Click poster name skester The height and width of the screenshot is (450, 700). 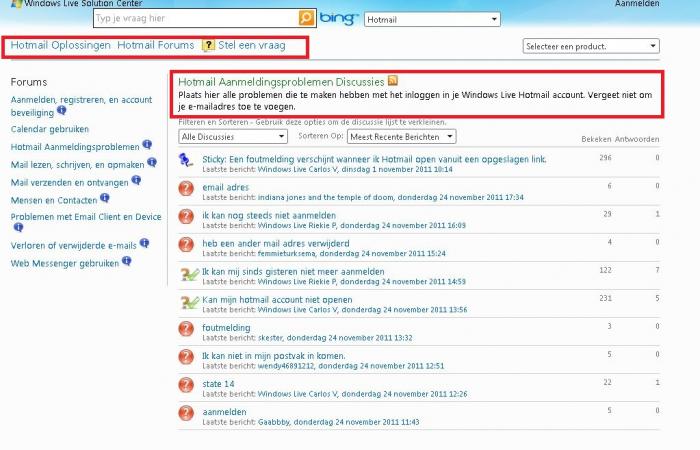tap(270, 338)
